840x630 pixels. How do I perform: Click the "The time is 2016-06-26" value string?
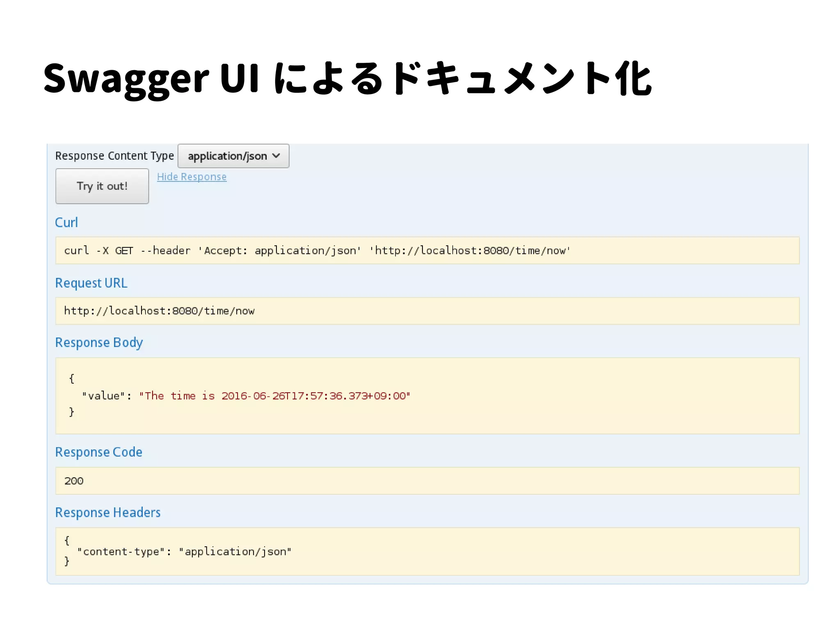click(274, 396)
